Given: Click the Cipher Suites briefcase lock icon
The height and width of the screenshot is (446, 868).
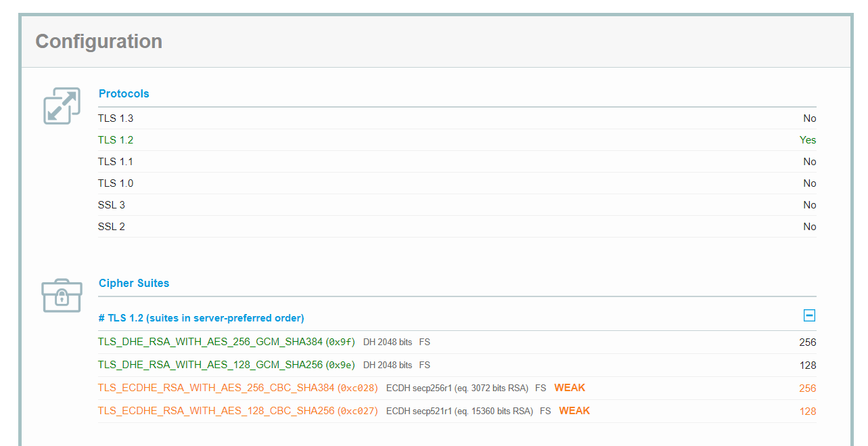Looking at the screenshot, I should (62, 295).
